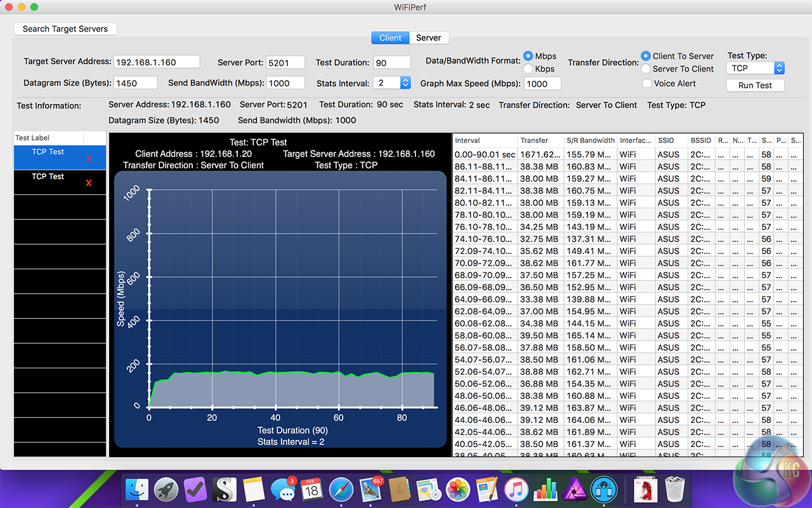
Task: Open Safari from the dock
Action: click(341, 490)
